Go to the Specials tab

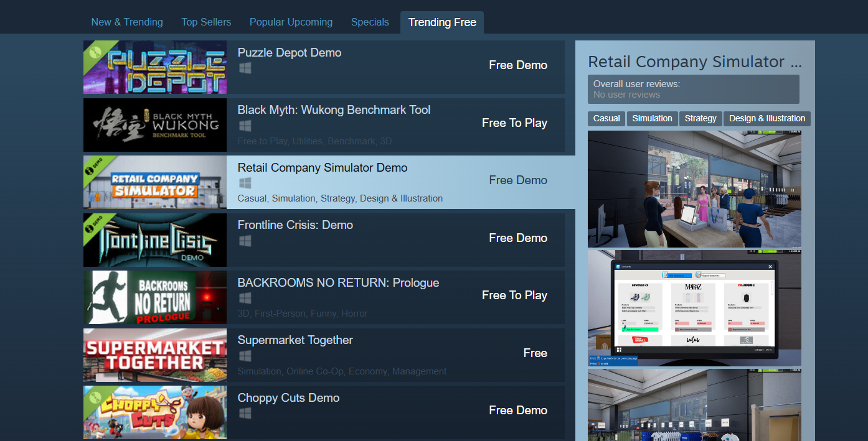[370, 22]
